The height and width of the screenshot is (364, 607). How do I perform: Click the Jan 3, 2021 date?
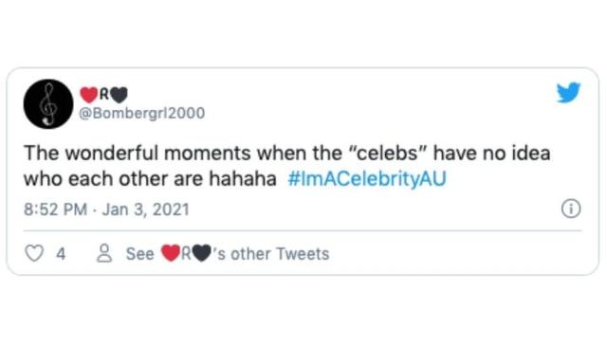[145, 209]
